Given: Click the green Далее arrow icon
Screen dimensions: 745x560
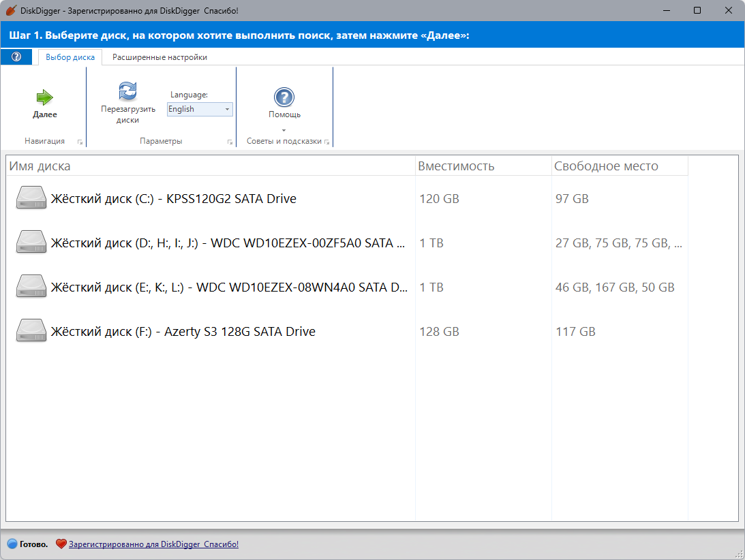Looking at the screenshot, I should point(45,97).
